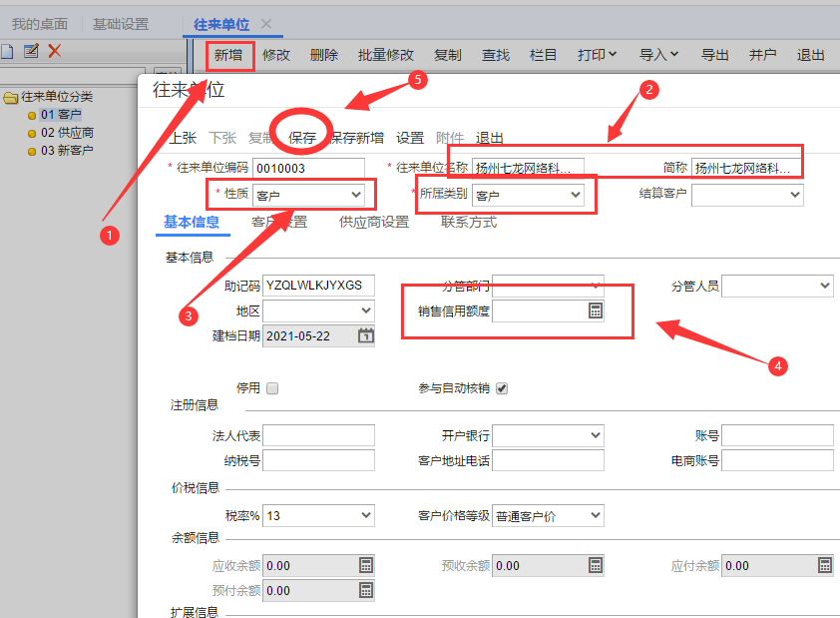Screen dimensions: 840x618
Task: Expand the 导入 menu arrow
Action: pos(674,54)
